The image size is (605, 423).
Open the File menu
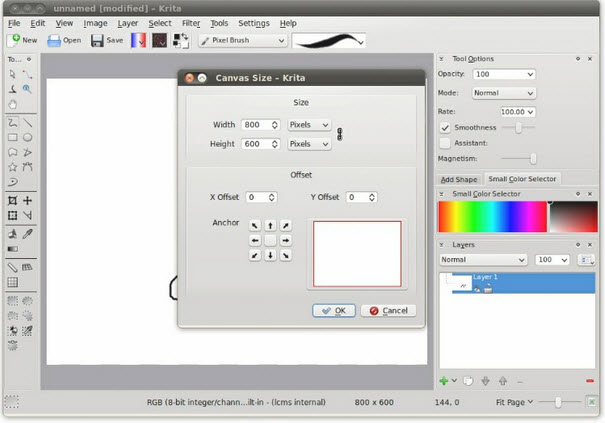[x=14, y=23]
